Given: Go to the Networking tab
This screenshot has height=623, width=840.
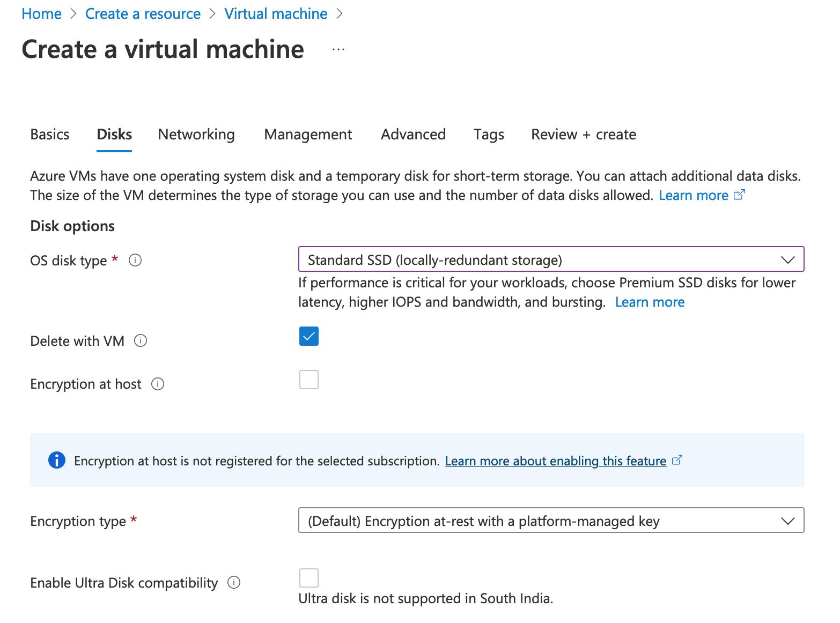Looking at the screenshot, I should pyautogui.click(x=196, y=134).
